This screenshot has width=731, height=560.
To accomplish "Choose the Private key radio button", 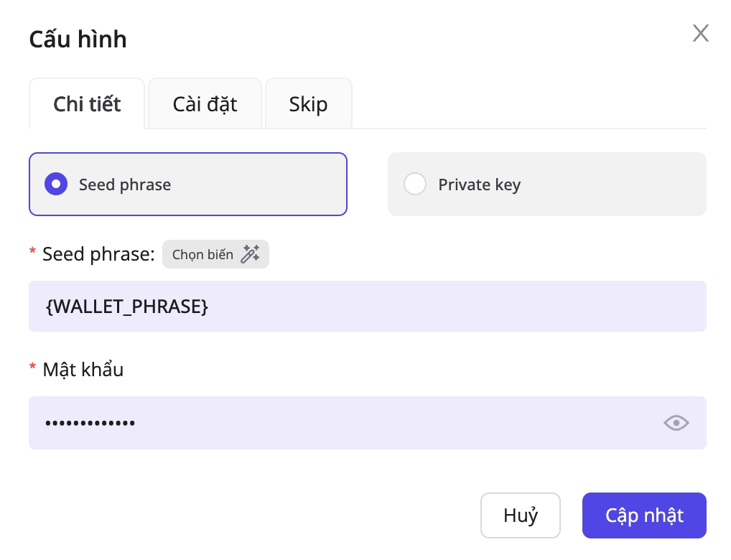I will (415, 185).
